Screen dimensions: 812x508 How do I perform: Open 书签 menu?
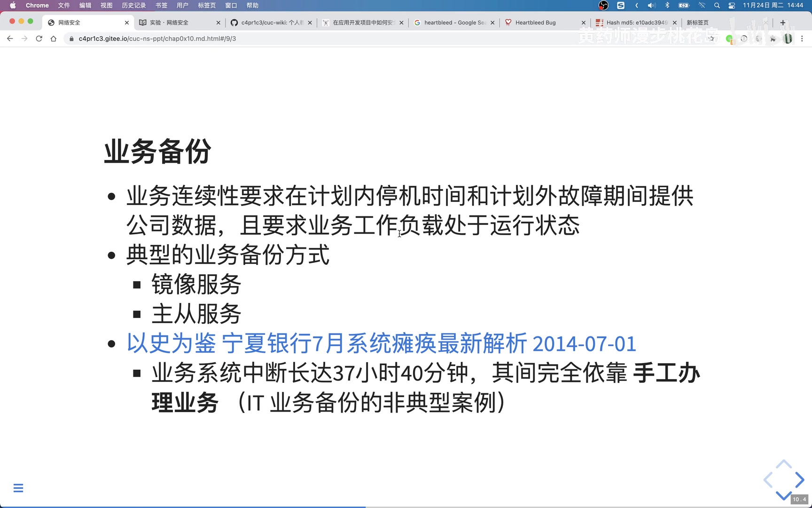(x=161, y=5)
